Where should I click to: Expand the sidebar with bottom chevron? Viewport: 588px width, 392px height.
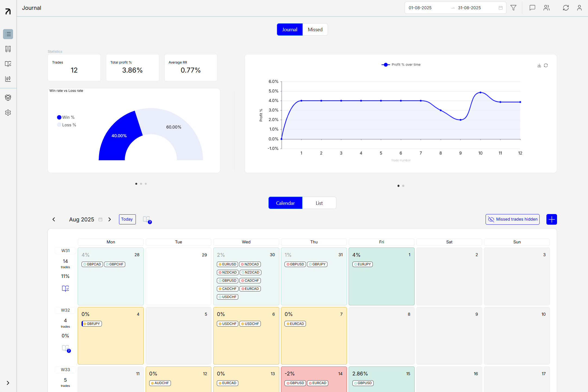(8, 383)
